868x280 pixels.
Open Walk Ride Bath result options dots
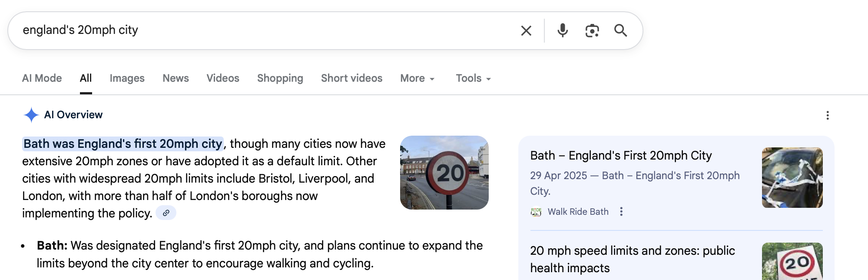621,212
